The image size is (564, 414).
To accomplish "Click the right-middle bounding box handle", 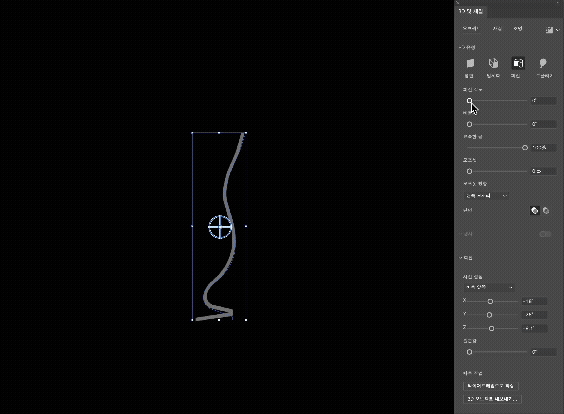I will point(246,226).
